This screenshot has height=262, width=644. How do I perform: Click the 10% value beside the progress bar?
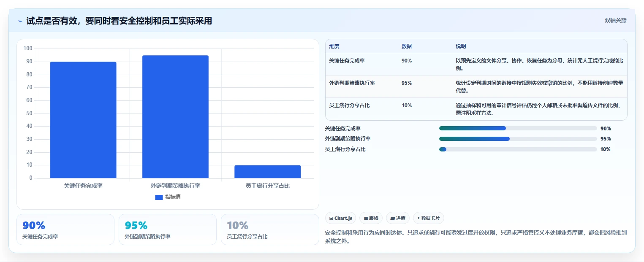[605, 149]
